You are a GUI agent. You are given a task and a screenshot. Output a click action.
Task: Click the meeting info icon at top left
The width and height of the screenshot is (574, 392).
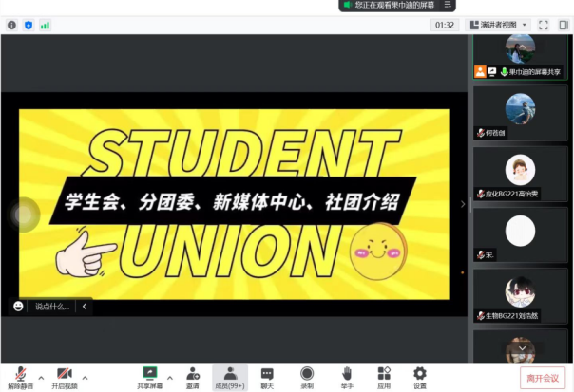coord(12,25)
